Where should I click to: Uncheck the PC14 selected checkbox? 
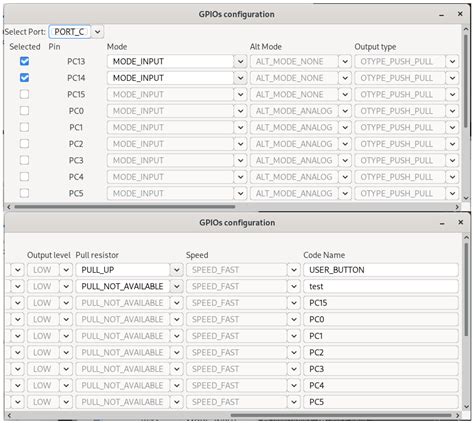(24, 78)
